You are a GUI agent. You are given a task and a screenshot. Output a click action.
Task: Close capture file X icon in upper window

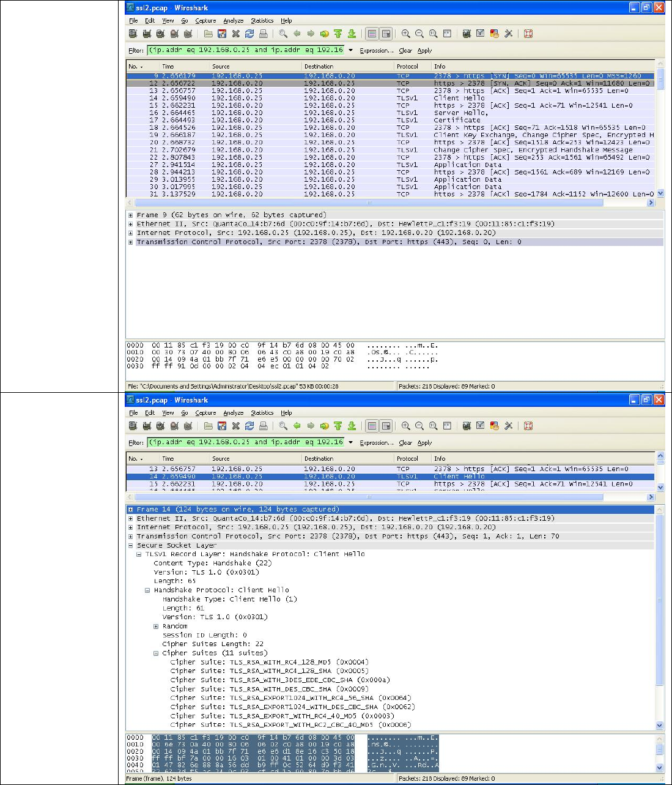click(235, 34)
